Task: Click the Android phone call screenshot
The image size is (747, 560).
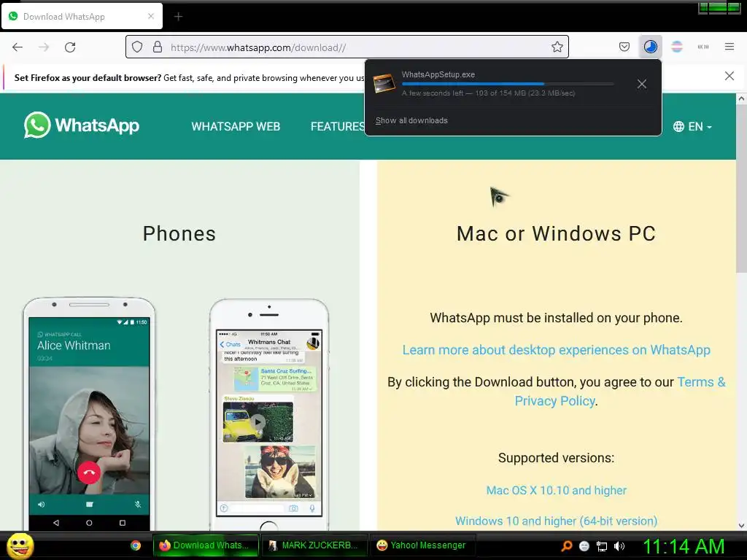Action: point(89,413)
